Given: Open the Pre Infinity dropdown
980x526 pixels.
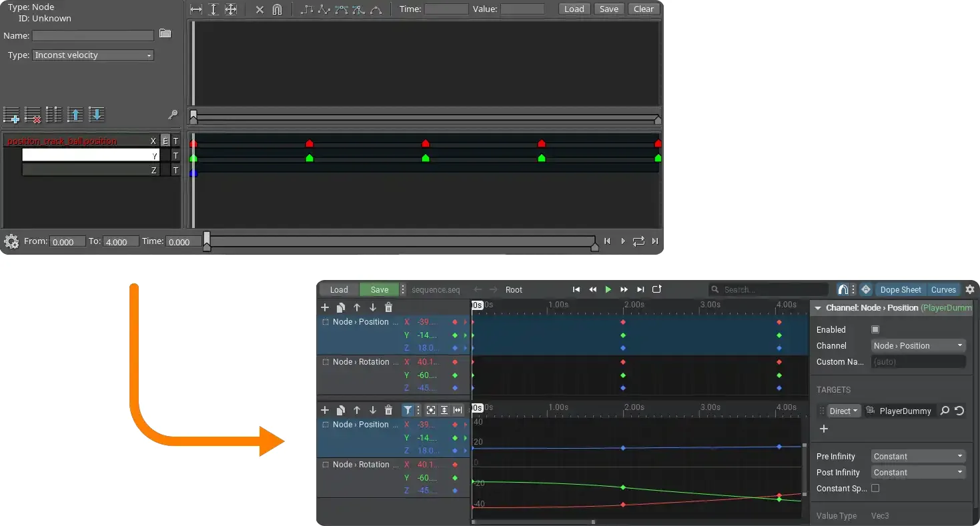Looking at the screenshot, I should tap(919, 456).
